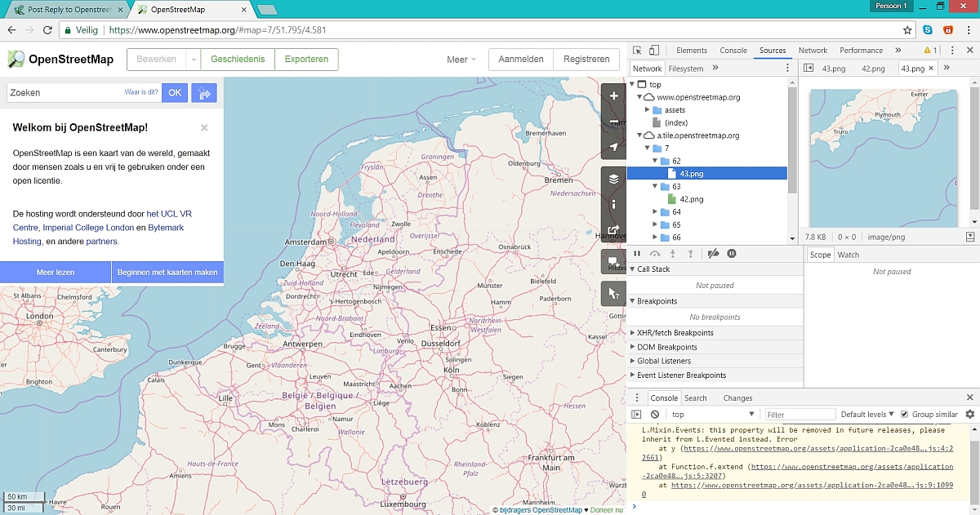Open the Network panel tab
The width and height of the screenshot is (980, 515).
pyautogui.click(x=813, y=51)
